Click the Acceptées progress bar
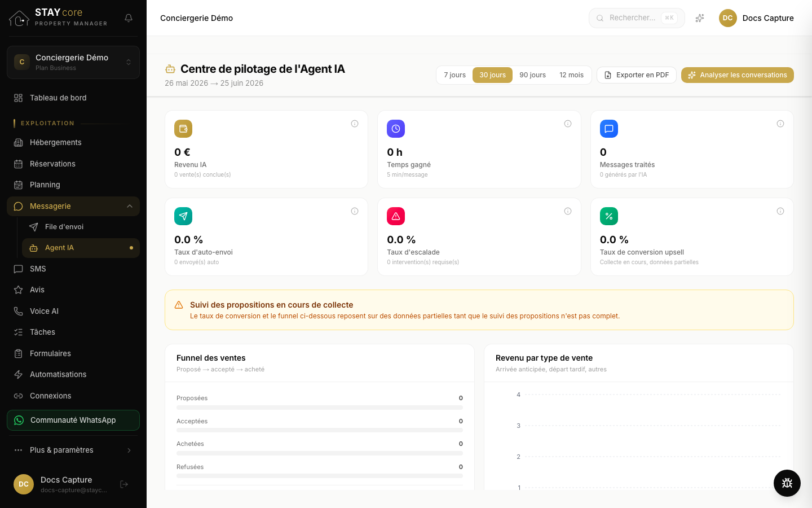 click(x=320, y=430)
